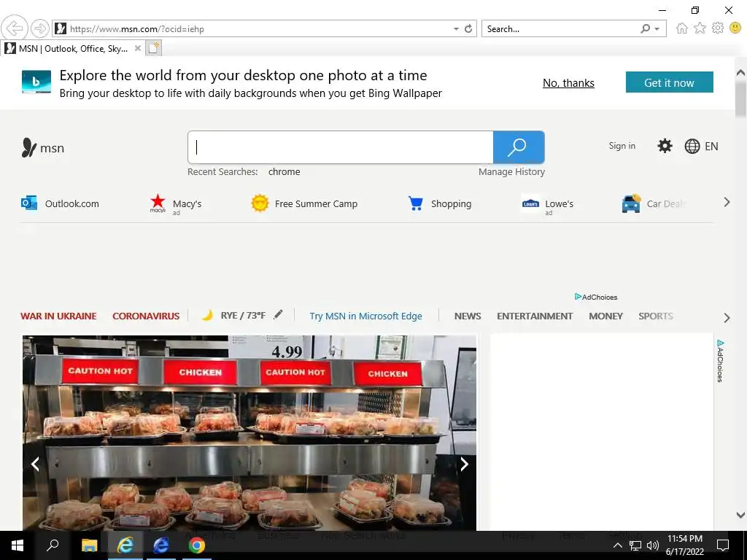
Task: Open the Macy's ad shortcut
Action: pyautogui.click(x=176, y=204)
